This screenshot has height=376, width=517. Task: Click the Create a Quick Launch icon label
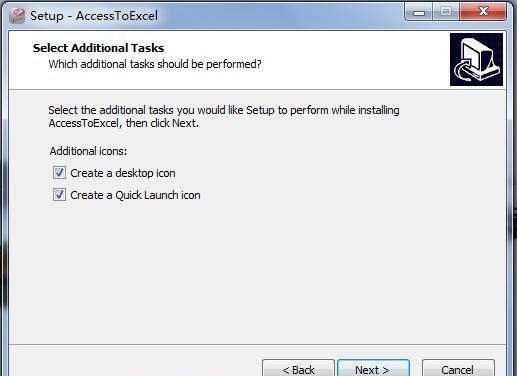click(135, 195)
